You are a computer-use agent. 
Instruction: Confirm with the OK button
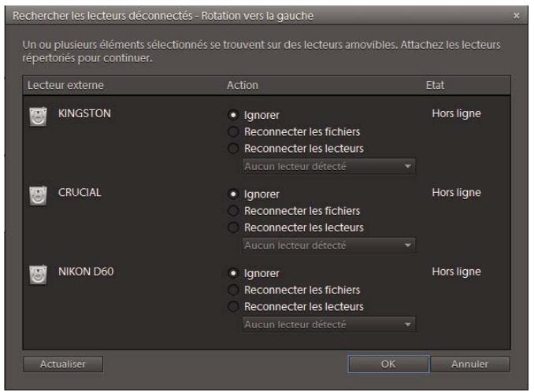388,364
